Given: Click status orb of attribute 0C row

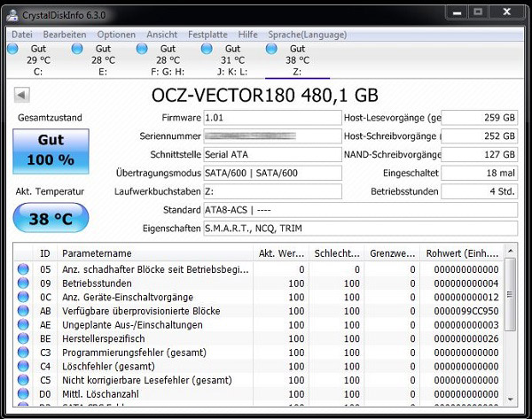Looking at the screenshot, I should (23, 297).
